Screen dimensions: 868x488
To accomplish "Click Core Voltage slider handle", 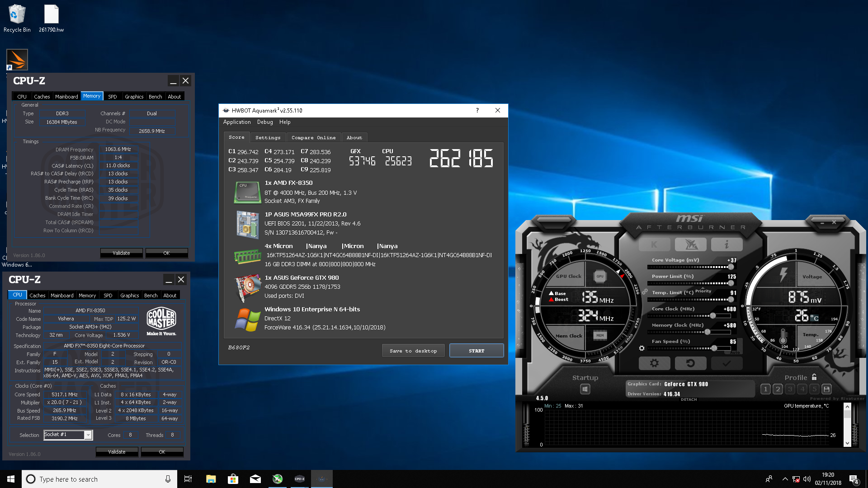I will click(x=731, y=267).
